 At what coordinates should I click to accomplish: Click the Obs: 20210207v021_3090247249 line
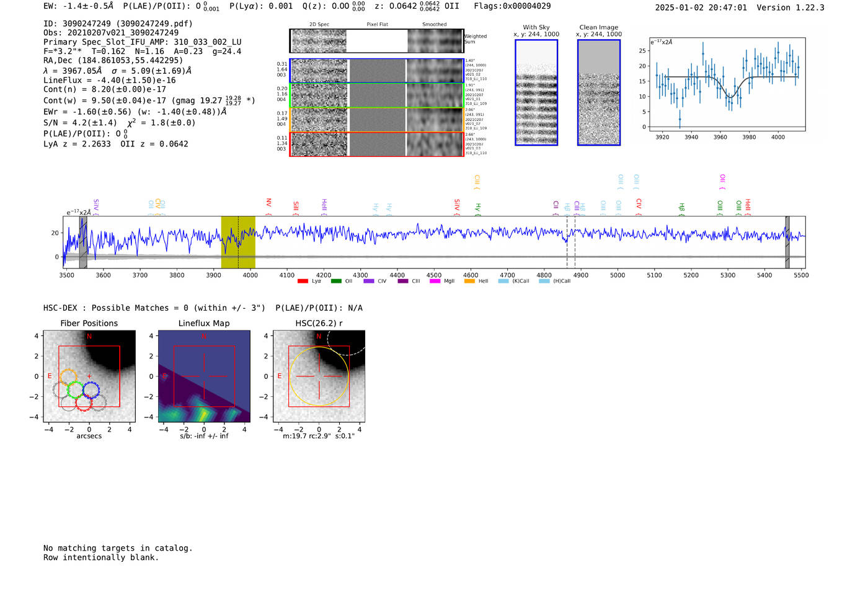pos(111,33)
